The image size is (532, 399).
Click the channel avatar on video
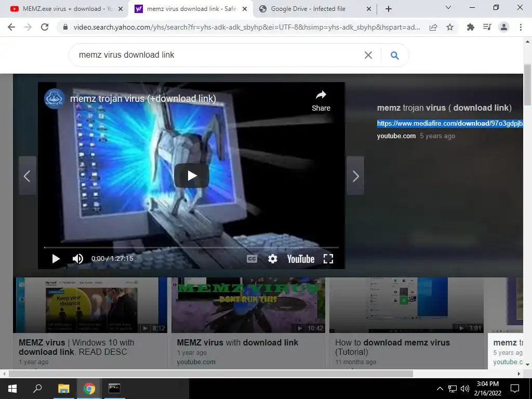point(54,99)
